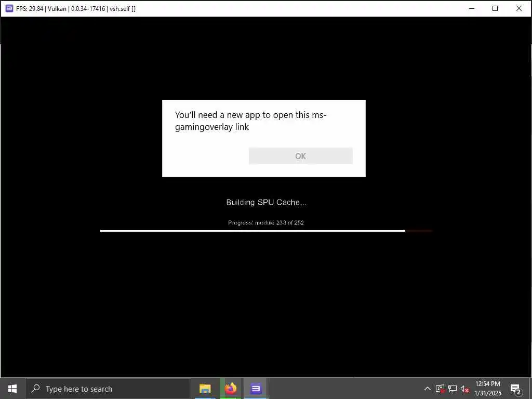Click the search magnifier icon in taskbar
Viewport: 532px width, 399px height.
(35, 389)
